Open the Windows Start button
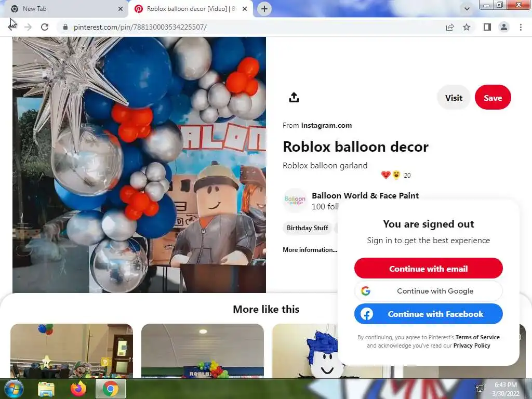The width and height of the screenshot is (532, 399). coord(14,389)
